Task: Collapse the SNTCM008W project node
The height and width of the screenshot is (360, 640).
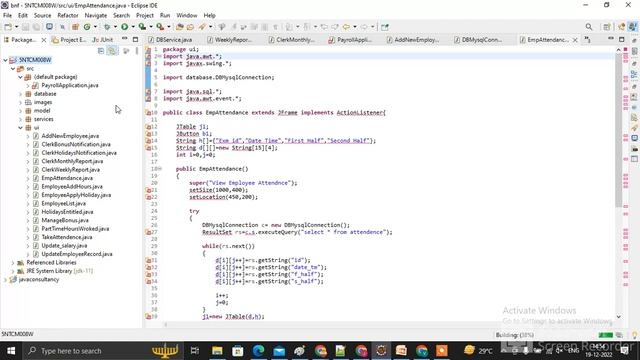Action: pos(5,60)
